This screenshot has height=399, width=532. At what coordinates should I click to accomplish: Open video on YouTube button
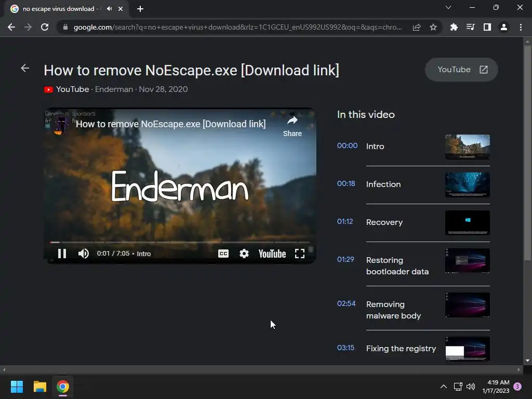click(x=461, y=70)
